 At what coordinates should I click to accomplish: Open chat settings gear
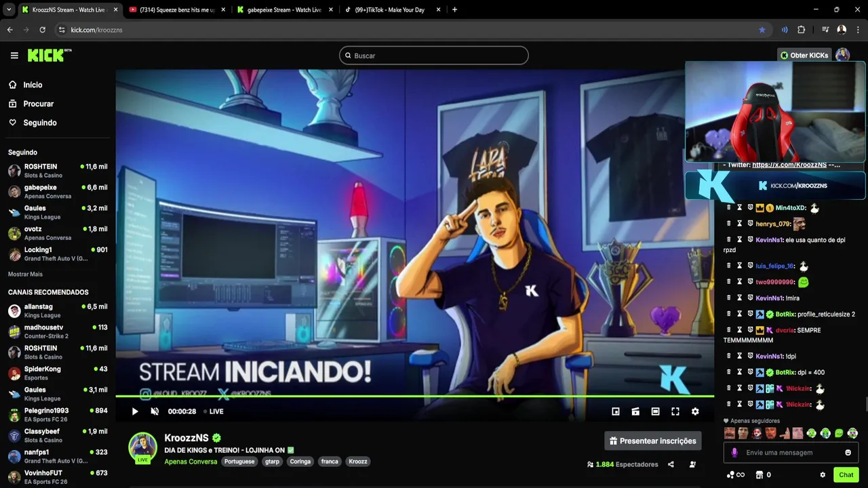point(823,475)
